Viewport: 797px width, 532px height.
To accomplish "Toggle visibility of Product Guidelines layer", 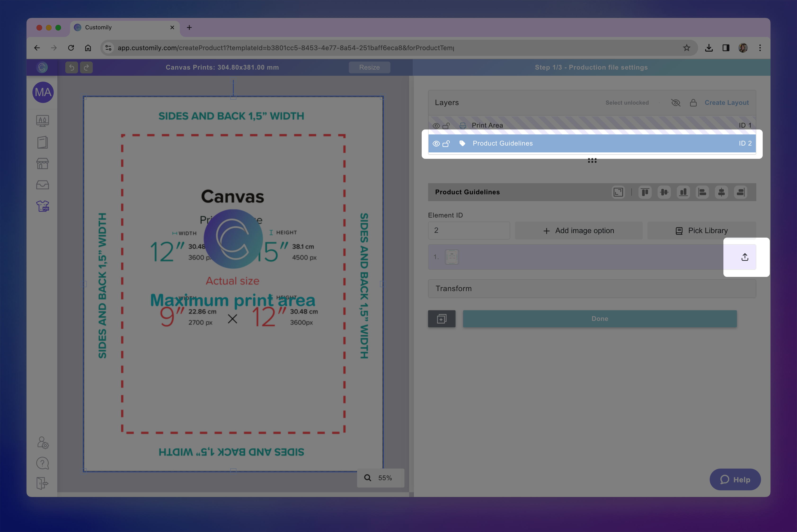I will pyautogui.click(x=436, y=143).
